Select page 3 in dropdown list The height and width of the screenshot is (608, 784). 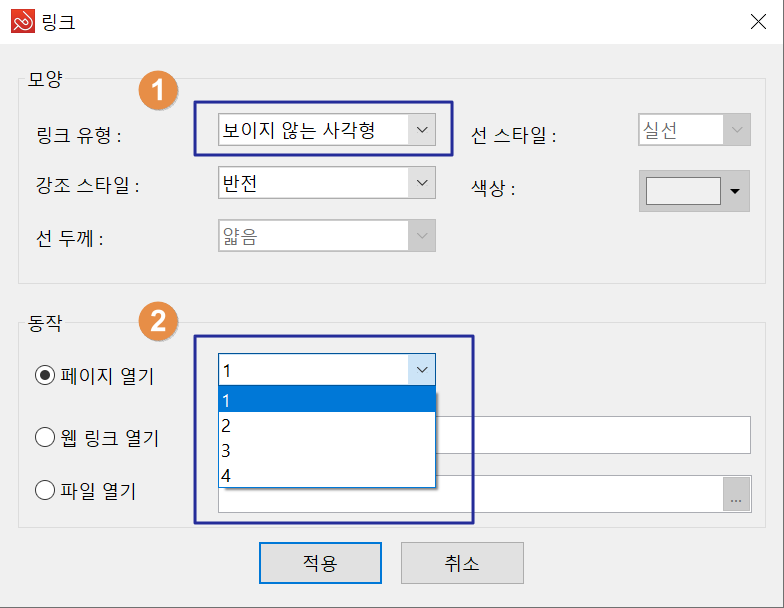click(x=326, y=450)
